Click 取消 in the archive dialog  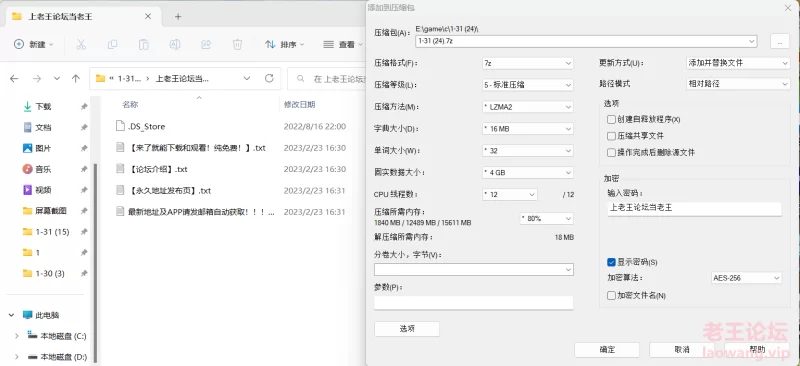point(682,350)
